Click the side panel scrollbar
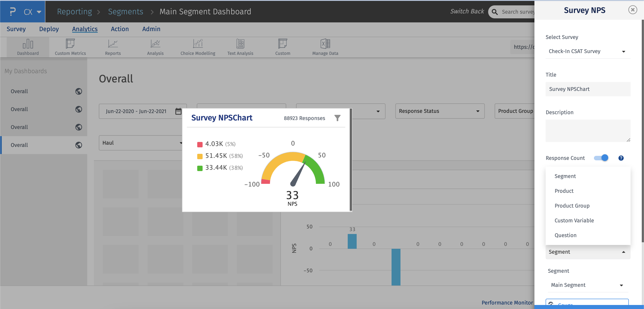Viewport: 644px width, 309px height. click(x=642, y=131)
